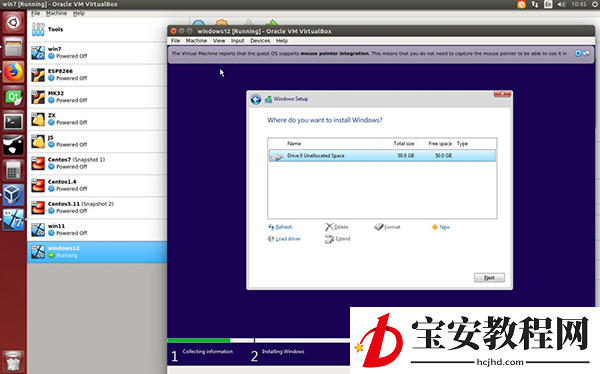This screenshot has height=374, width=600.
Task: Select Drive 0 Unallocated Space row
Action: [x=382, y=156]
